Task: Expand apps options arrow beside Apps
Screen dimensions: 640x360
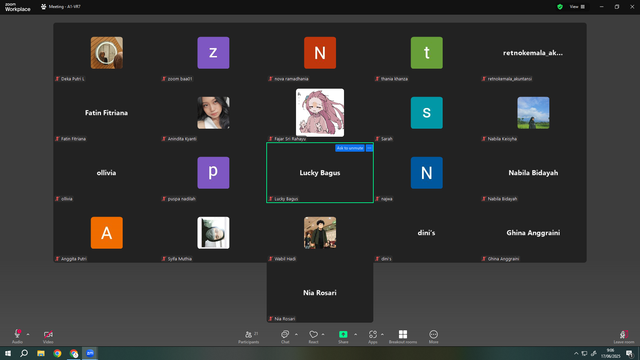Action: coord(382,334)
